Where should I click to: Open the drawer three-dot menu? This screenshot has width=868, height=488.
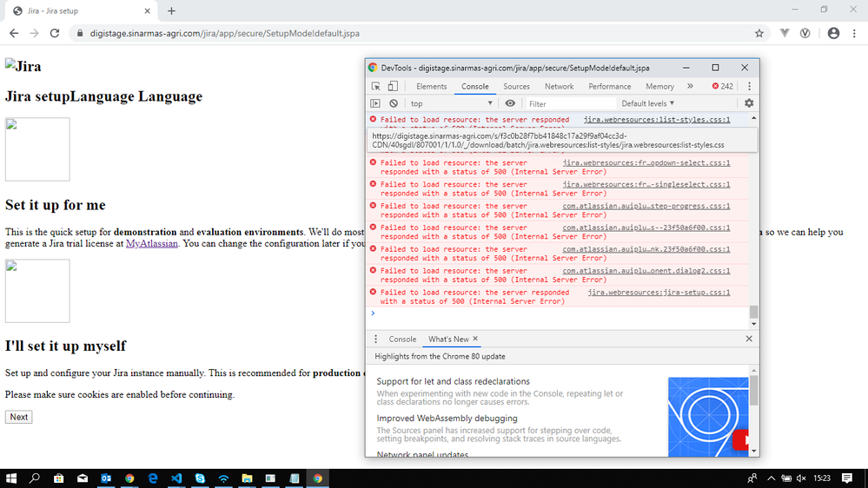[376, 340]
